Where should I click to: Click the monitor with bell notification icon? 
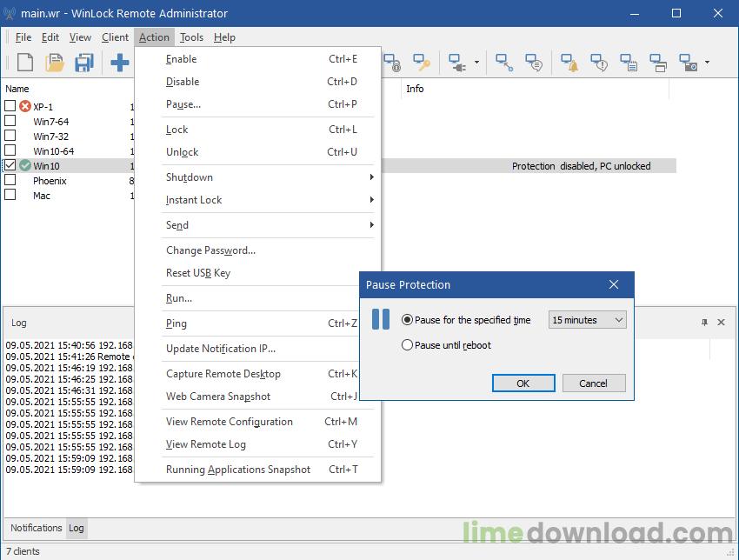[x=569, y=63]
